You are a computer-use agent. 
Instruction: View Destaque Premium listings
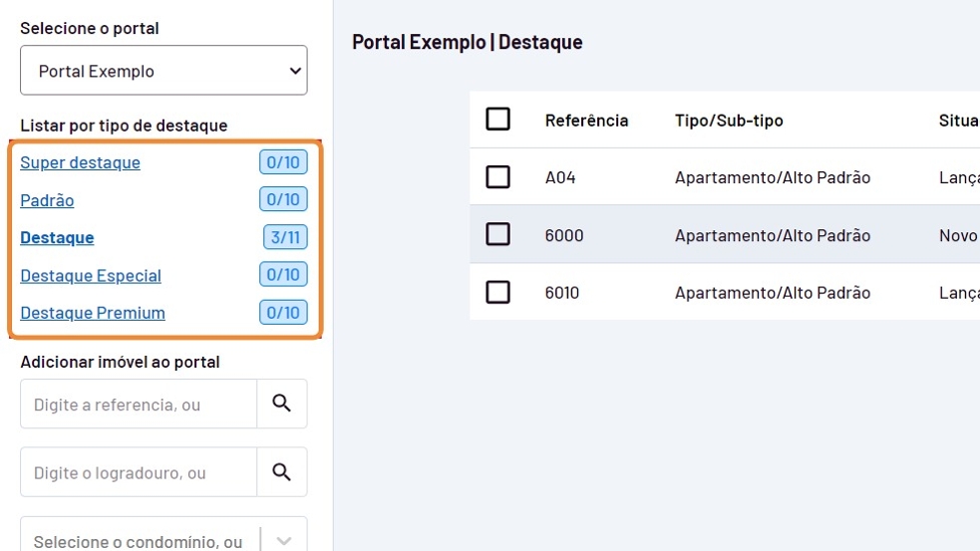coord(93,313)
